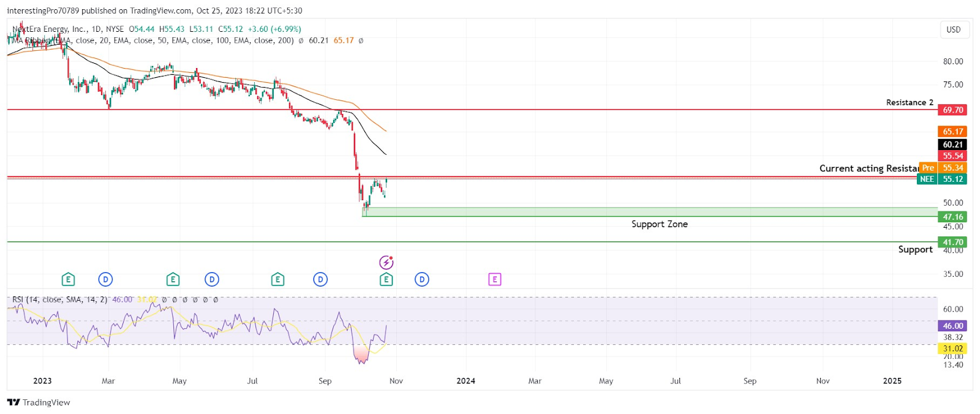Select the black 60.21 EMA price label
The height and width of the screenshot is (414, 980).
pyautogui.click(x=952, y=145)
